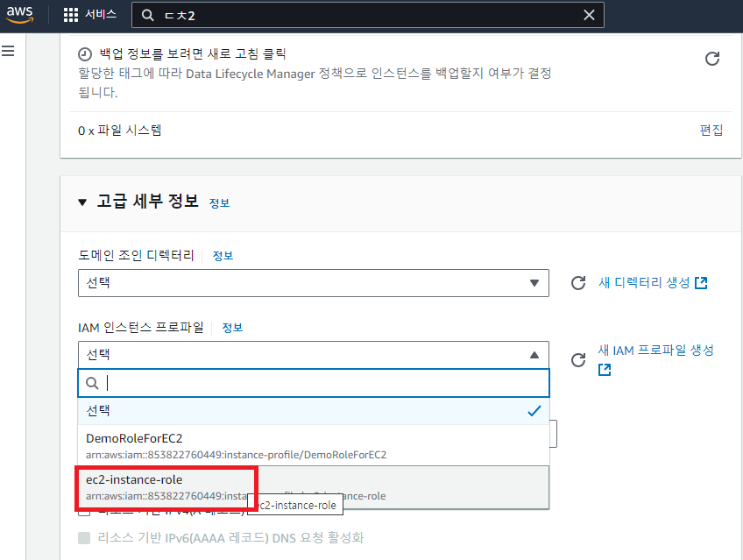Open the hamburger side navigation menu
Screen dimensions: 743x560
[8, 51]
